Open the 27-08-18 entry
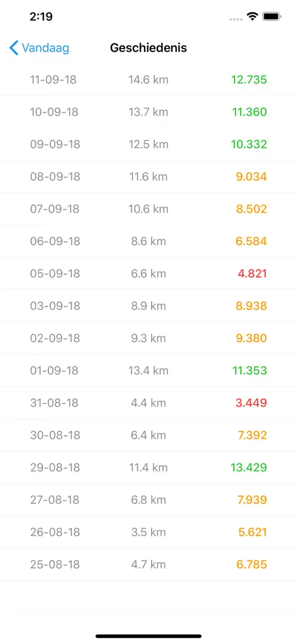This screenshot has width=297, height=644. (x=148, y=500)
